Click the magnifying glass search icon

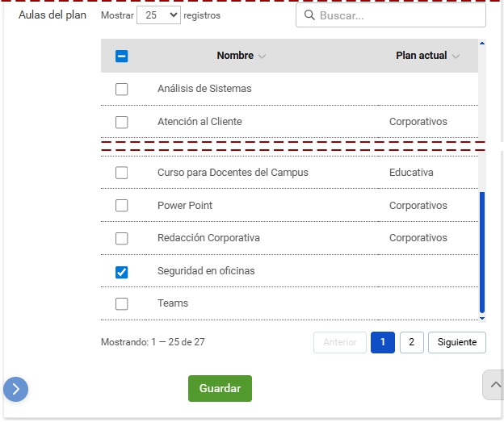point(309,15)
